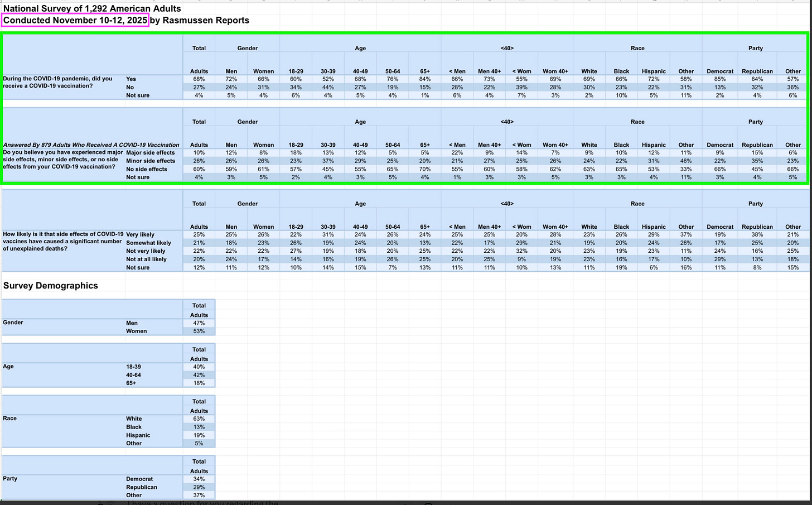Select the "Somewhat likely" row label
This screenshot has height=505, width=812.
coord(148,243)
